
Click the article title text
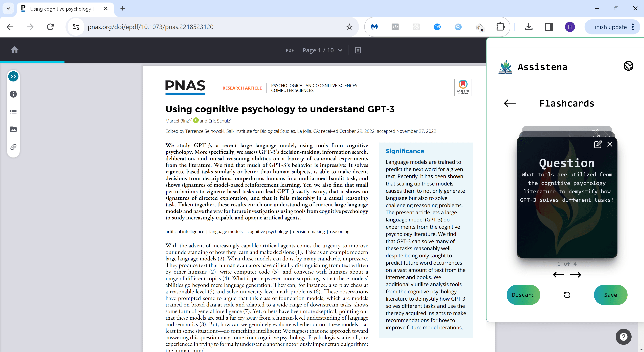tap(280, 109)
